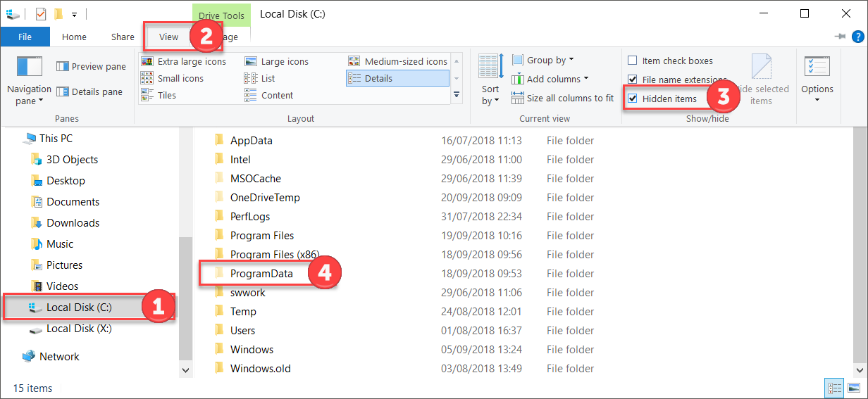This screenshot has height=399, width=868.
Task: Select the Windows folder
Action: (x=252, y=350)
